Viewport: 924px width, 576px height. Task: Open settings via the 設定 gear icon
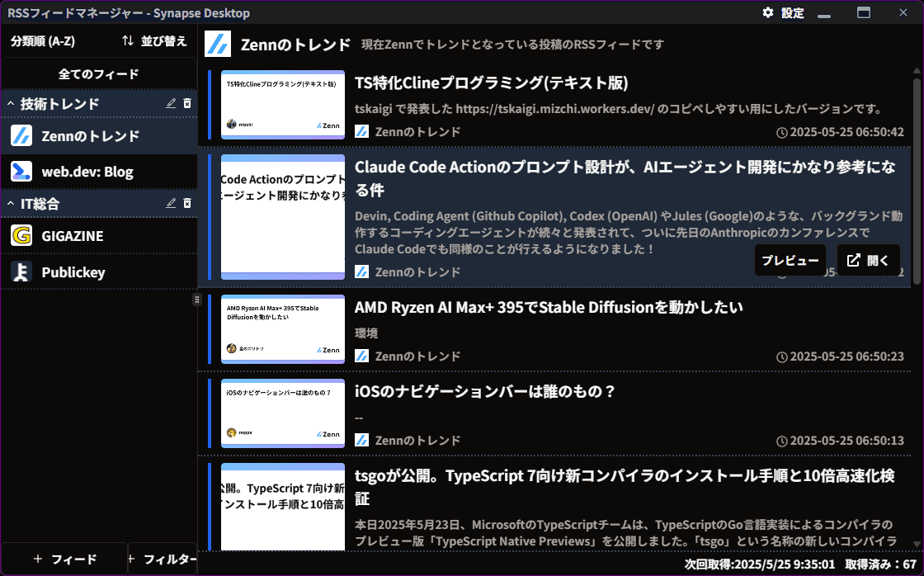click(x=768, y=12)
